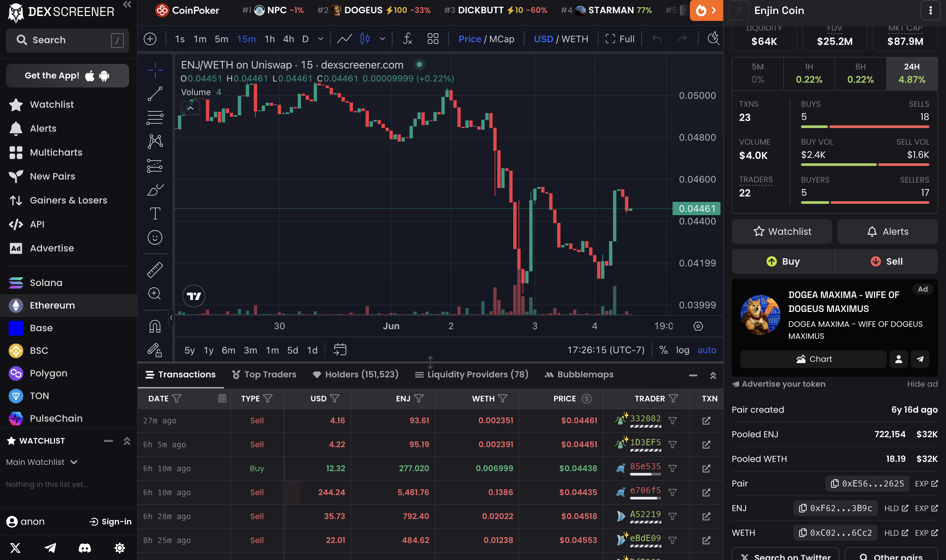Screen dimensions: 946x560
Task: Open the go-to-date calendar icon
Action: coord(340,350)
